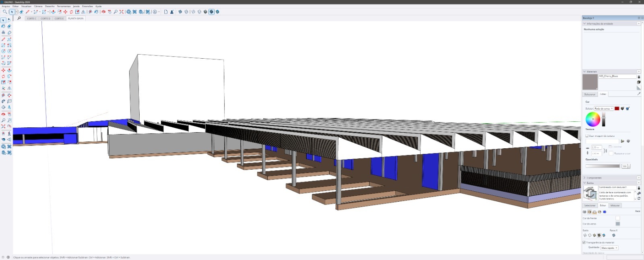This screenshot has width=644, height=260.
Task: Open the Misturar tab in Estilos
Action: tap(615, 205)
